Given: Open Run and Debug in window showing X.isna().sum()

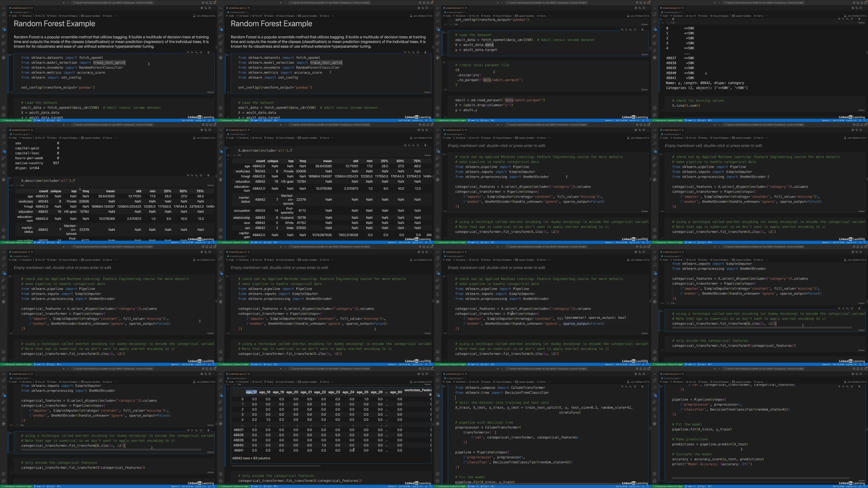Looking at the screenshot, I should [x=655, y=36].
